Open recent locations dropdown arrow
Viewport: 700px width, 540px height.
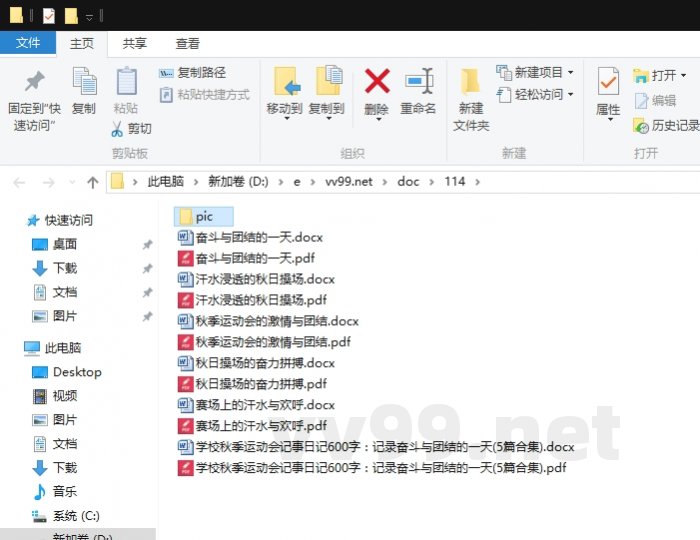(x=72, y=182)
